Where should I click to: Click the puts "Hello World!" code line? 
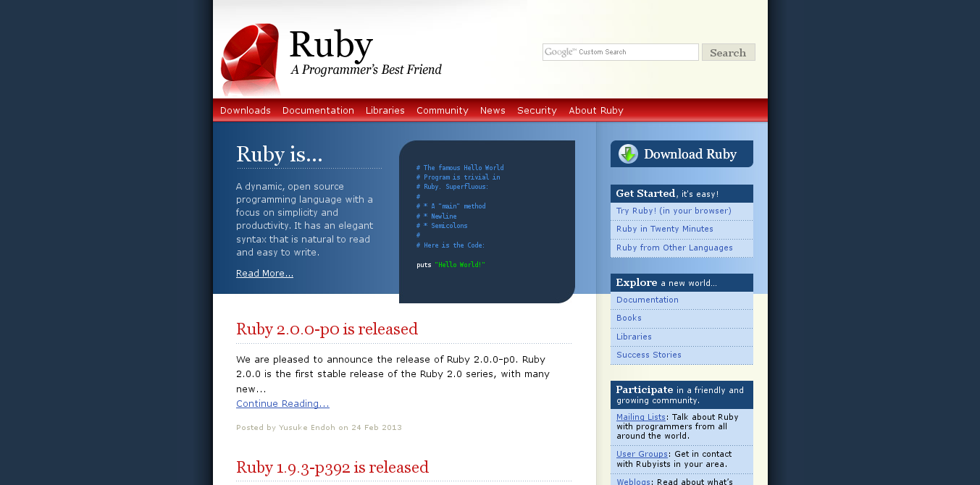pos(451,265)
